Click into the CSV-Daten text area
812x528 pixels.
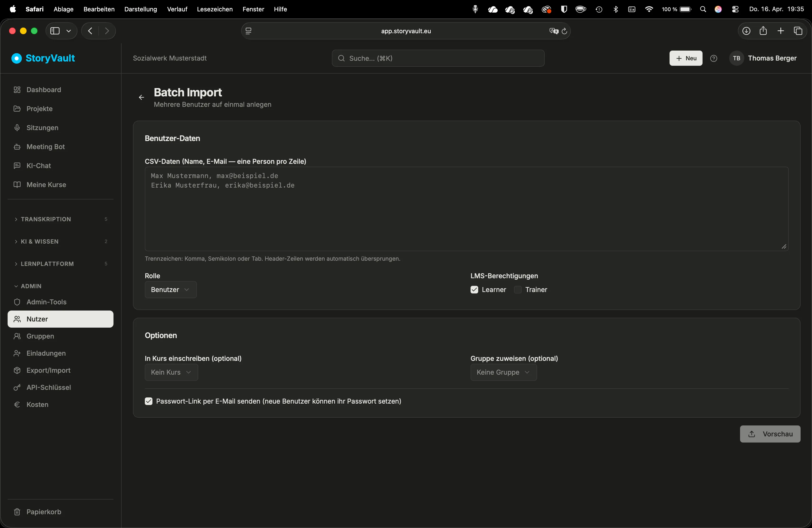point(466,209)
